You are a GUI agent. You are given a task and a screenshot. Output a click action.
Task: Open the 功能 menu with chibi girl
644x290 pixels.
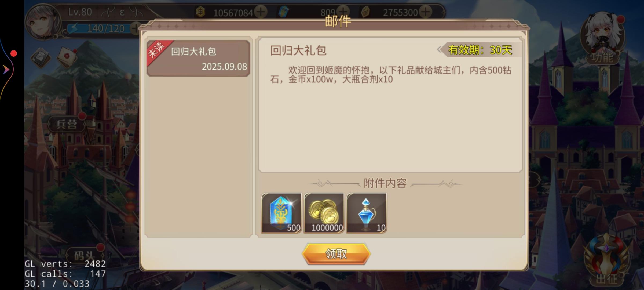(602, 38)
